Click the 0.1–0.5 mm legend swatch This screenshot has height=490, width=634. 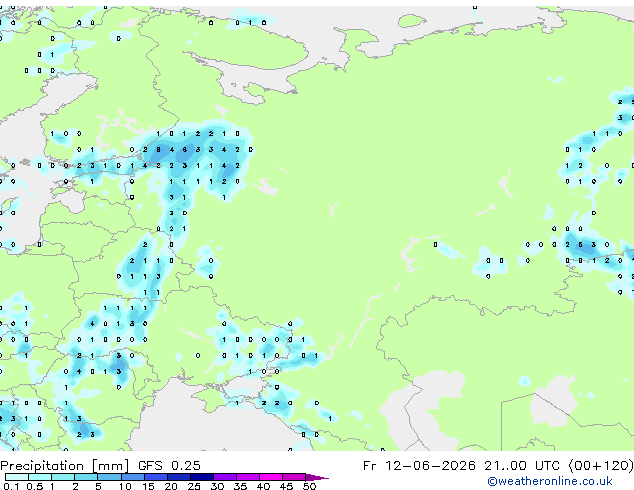click(17, 477)
